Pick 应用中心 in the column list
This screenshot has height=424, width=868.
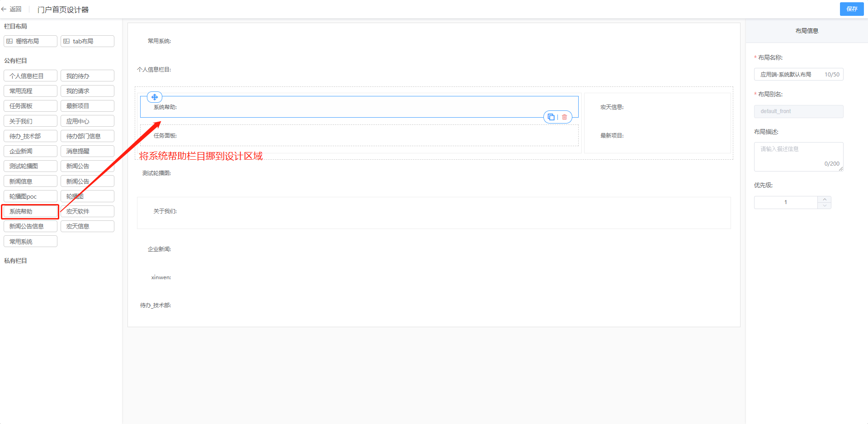point(87,121)
